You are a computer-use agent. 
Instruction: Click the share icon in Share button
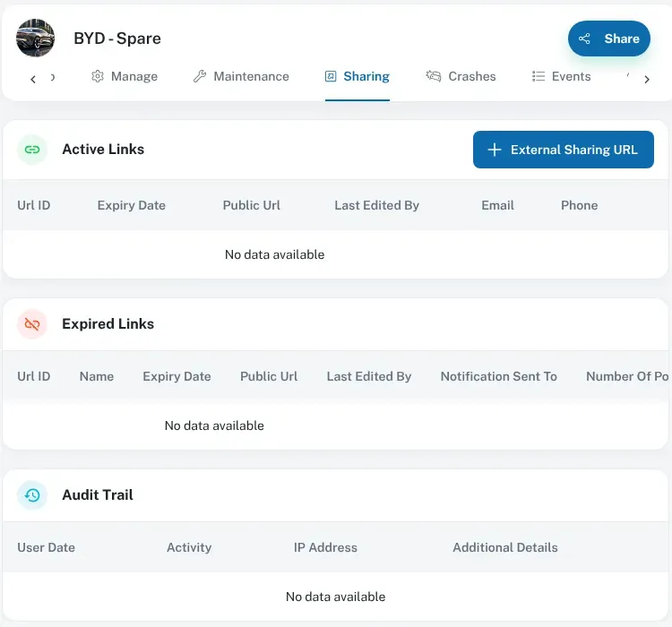584,39
